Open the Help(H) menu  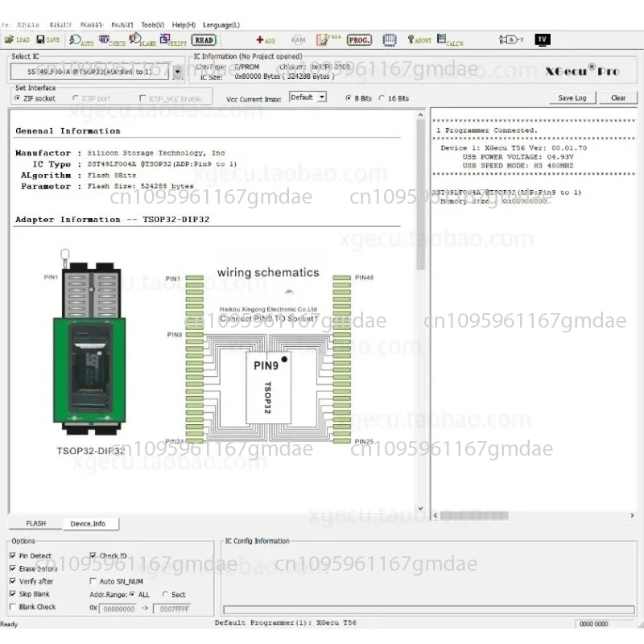click(184, 25)
